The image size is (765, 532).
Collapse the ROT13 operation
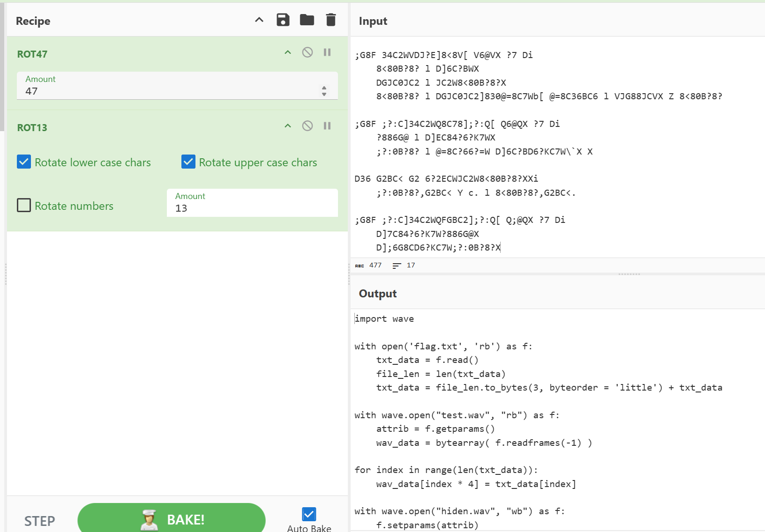click(x=288, y=126)
